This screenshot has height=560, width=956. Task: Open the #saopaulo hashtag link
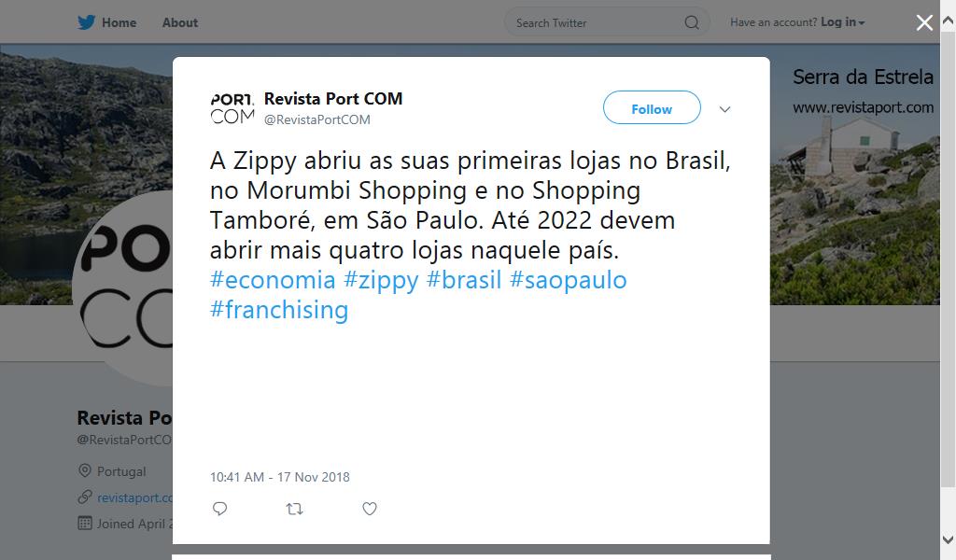coord(569,280)
